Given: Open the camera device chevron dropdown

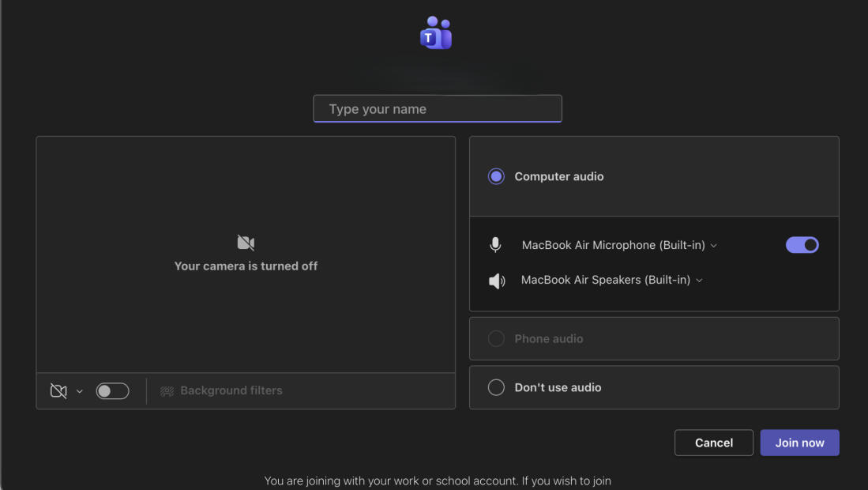Looking at the screenshot, I should (79, 391).
